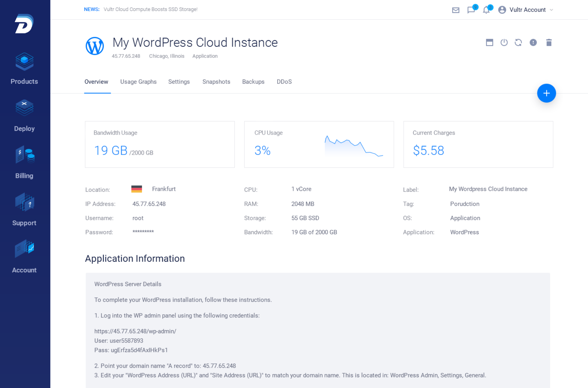Open the Account sidebar section
This screenshot has height=388, width=588.
[x=24, y=257]
